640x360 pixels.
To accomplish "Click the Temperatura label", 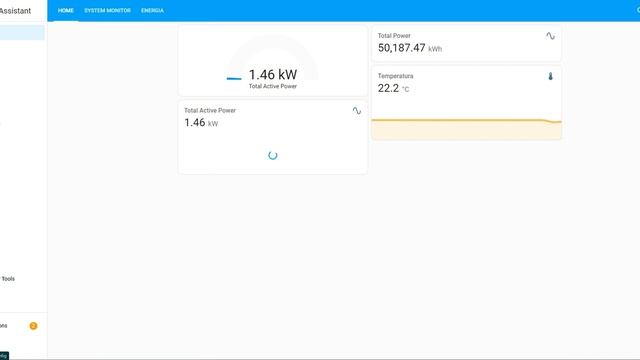I will [x=395, y=76].
